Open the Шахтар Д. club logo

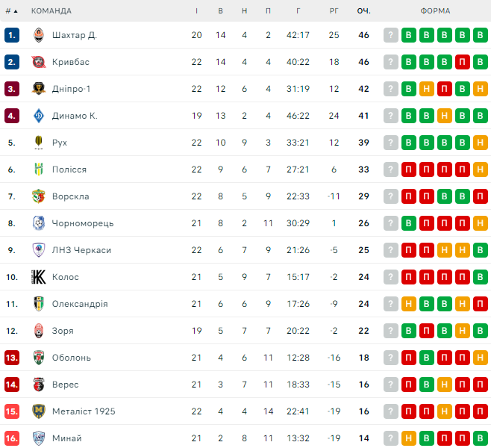click(39, 35)
